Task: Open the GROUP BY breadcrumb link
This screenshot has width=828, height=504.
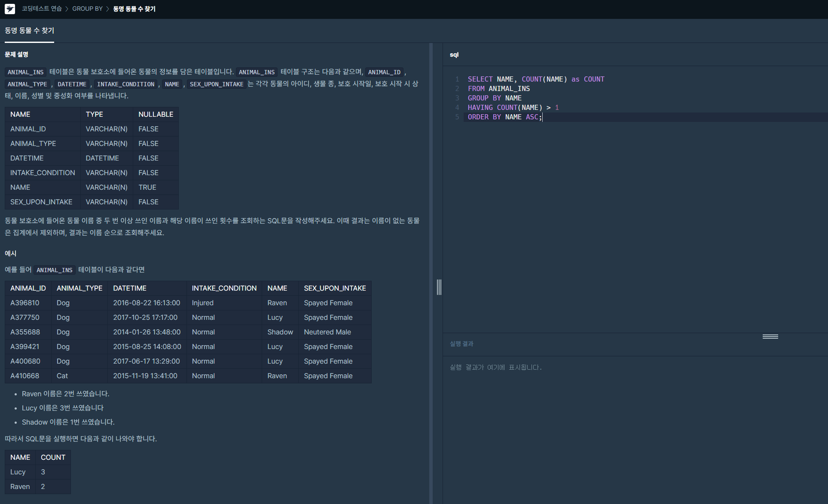Action: point(87,9)
